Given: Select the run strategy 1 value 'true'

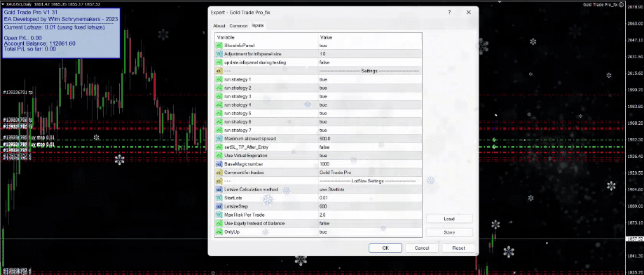Looking at the screenshot, I should point(323,79).
